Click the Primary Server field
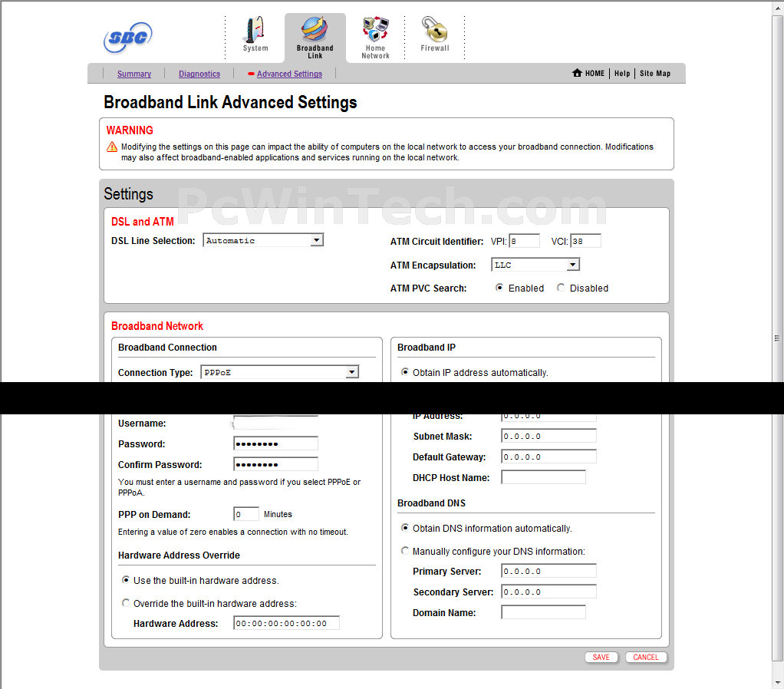784x689 pixels. pos(548,571)
